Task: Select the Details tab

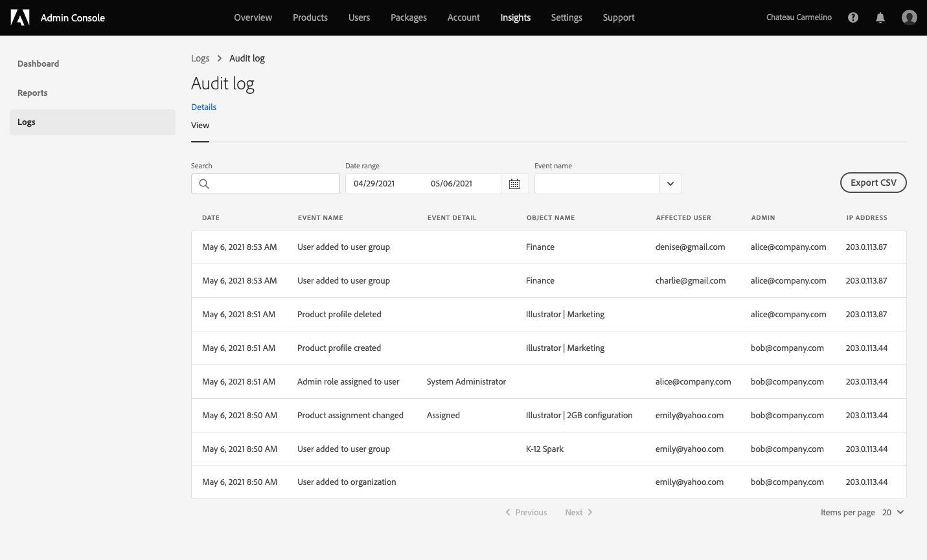Action: 203,107
